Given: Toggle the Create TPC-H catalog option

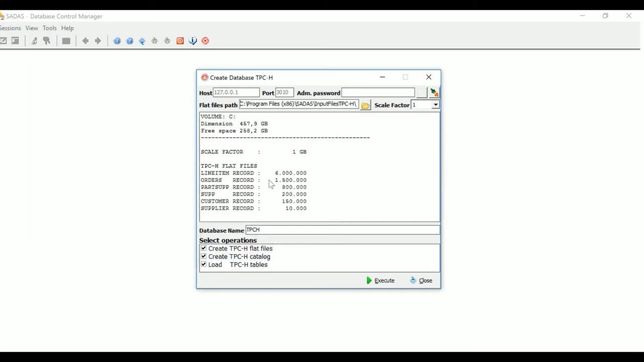Looking at the screenshot, I should click(x=203, y=256).
